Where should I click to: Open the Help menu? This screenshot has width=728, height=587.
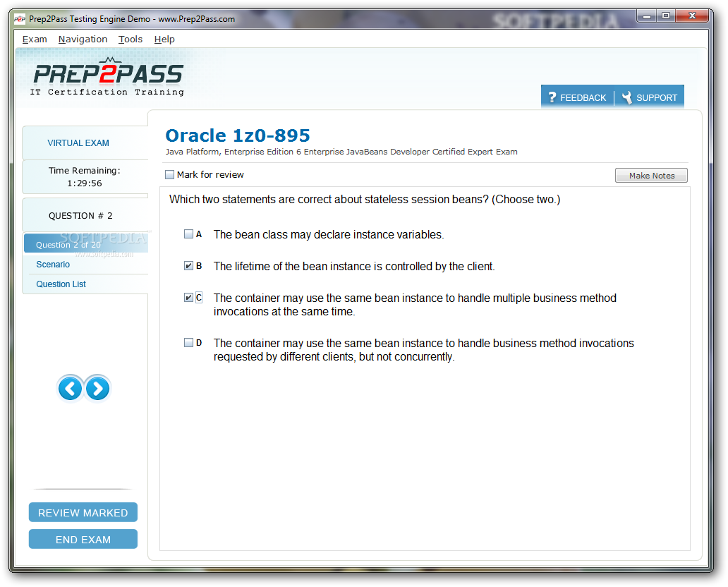[164, 40]
